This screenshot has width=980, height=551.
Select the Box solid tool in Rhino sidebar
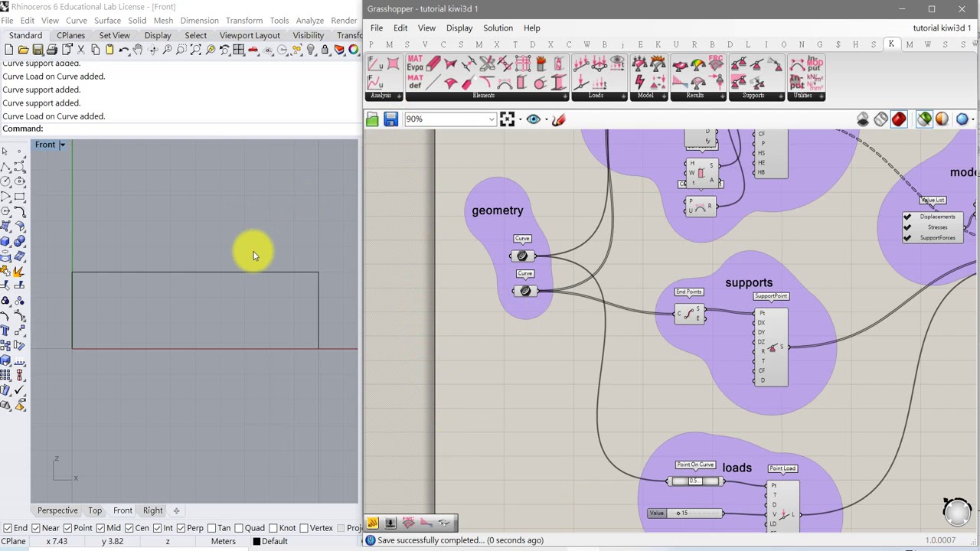[5, 241]
